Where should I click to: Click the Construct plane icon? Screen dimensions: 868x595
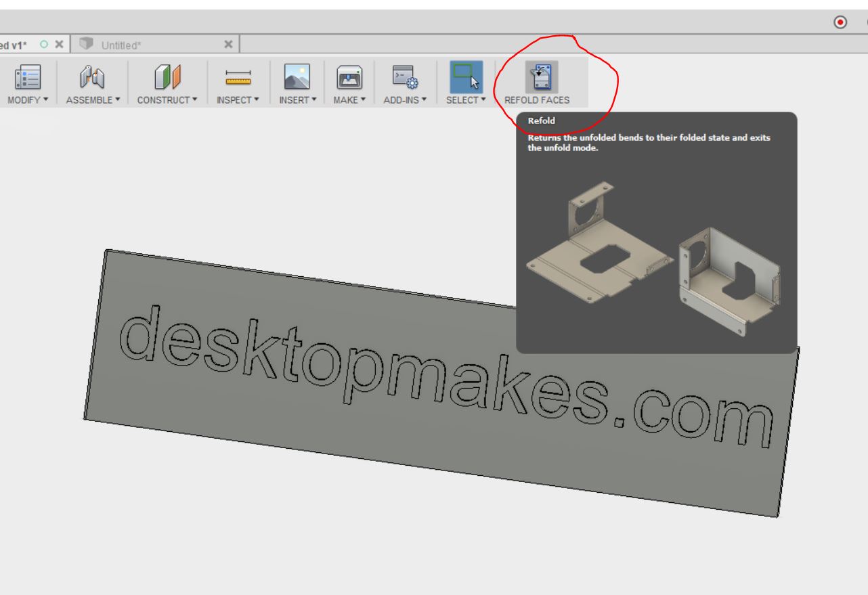pos(167,78)
